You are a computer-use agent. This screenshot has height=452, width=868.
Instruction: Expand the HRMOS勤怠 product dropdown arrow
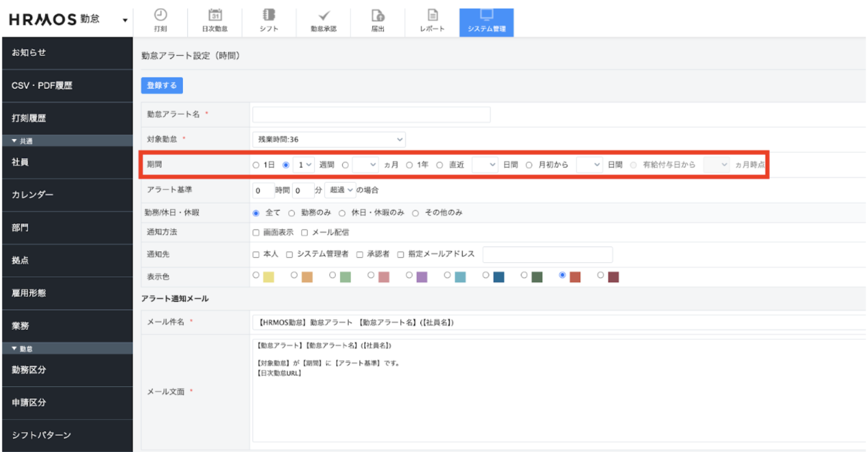click(125, 21)
